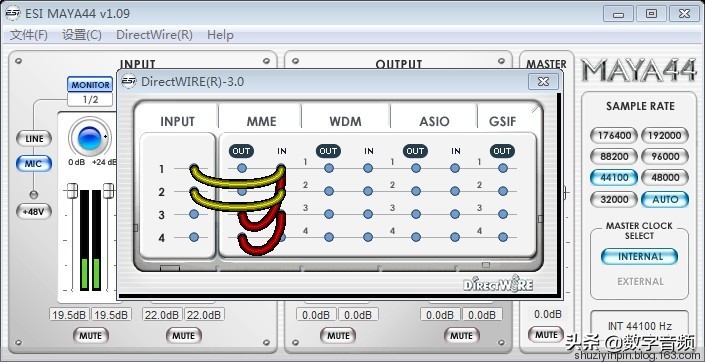Enable +48V phantom power
The image size is (705, 362).
click(34, 211)
